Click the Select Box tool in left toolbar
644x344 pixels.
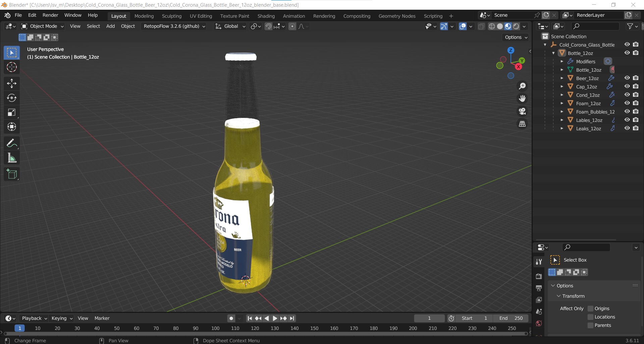click(12, 53)
